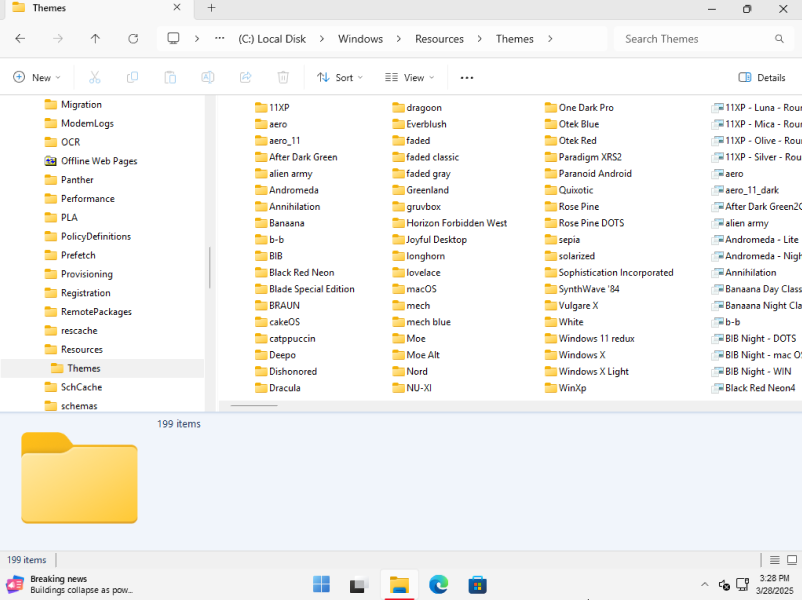
Task: Select the Windows 11 redux folder
Action: coord(590,339)
